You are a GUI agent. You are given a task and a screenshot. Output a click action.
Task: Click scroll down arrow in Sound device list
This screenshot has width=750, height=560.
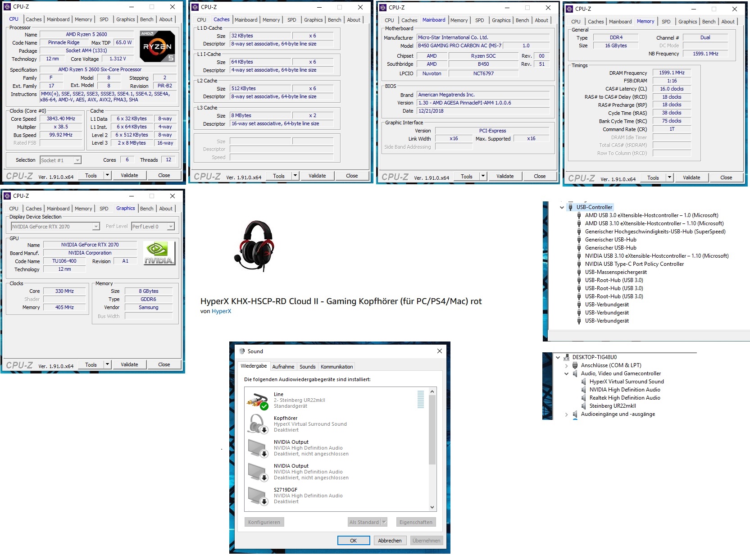[x=432, y=507]
